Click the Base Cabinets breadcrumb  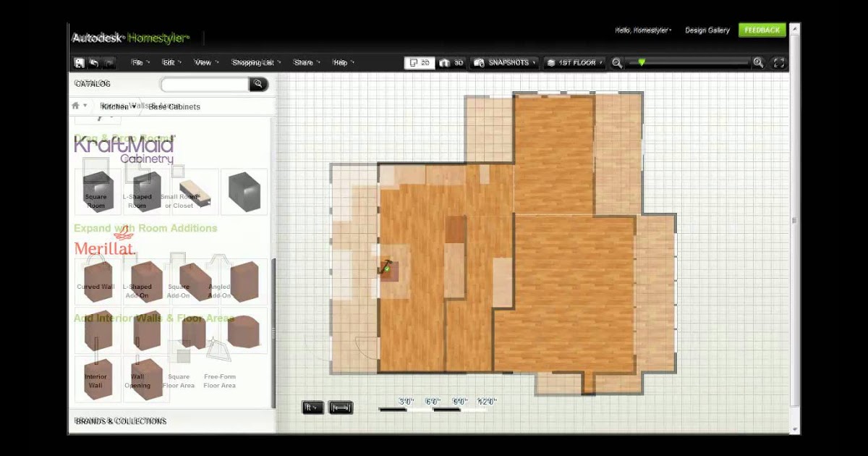174,106
